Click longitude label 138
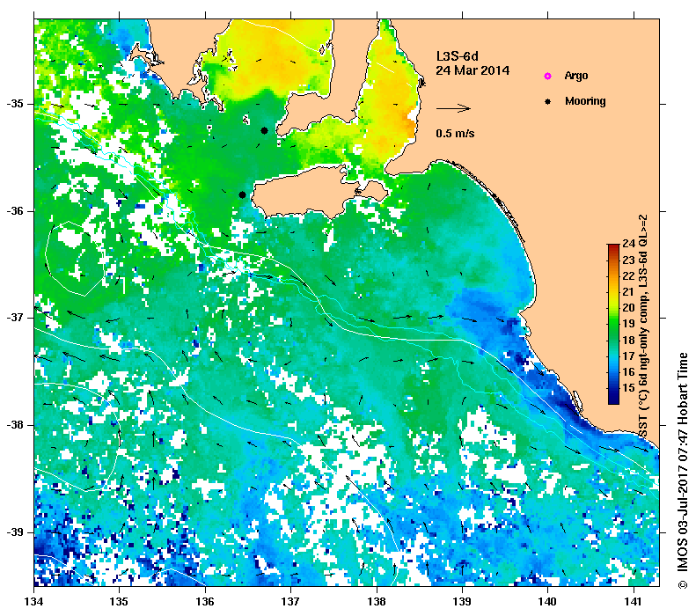Image resolution: width=696 pixels, height=616 pixels. click(377, 602)
